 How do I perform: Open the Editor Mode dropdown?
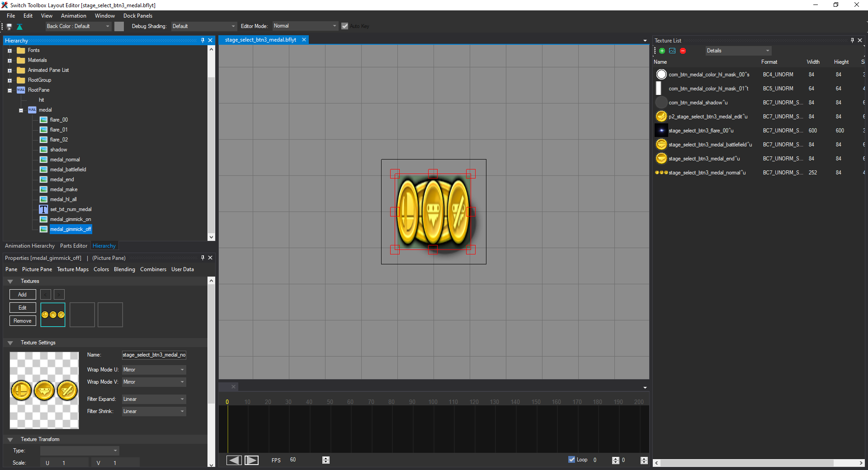[305, 26]
